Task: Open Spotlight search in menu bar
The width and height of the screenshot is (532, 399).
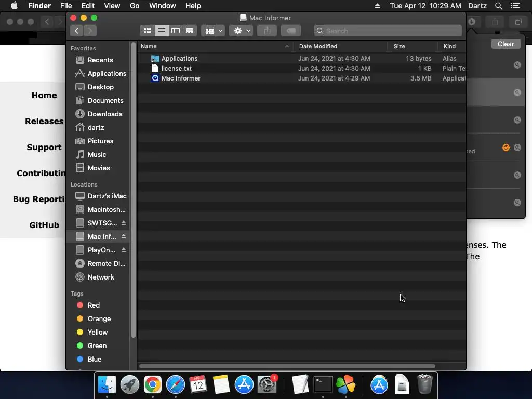Action: pyautogui.click(x=498, y=6)
